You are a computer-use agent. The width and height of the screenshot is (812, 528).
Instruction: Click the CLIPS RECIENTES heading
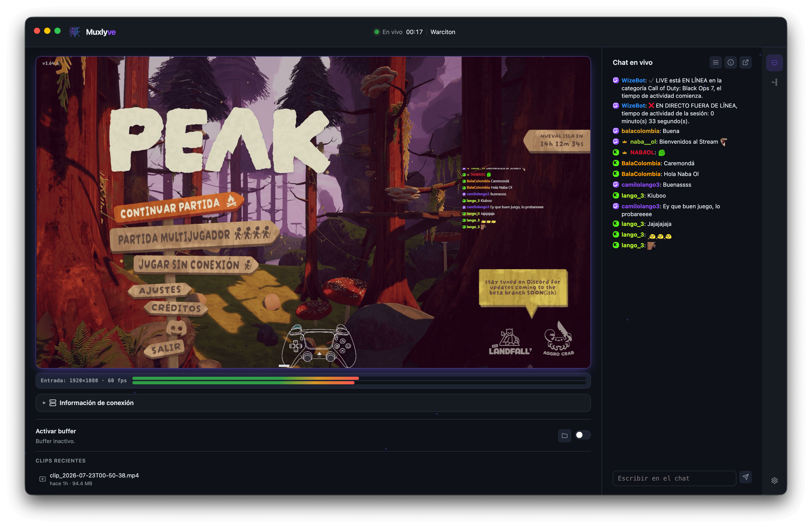[61, 460]
